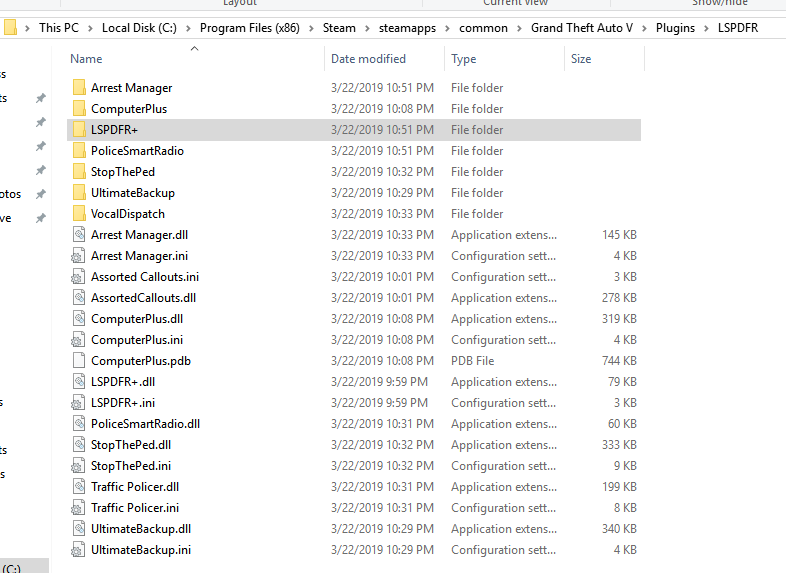Navigate to Grand Theft Auto V breadcrumb
786x573 pixels.
[582, 28]
